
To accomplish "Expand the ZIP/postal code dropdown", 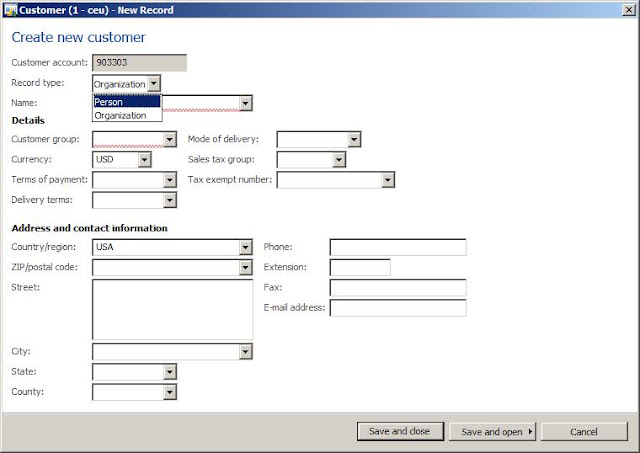I will click(x=245, y=268).
